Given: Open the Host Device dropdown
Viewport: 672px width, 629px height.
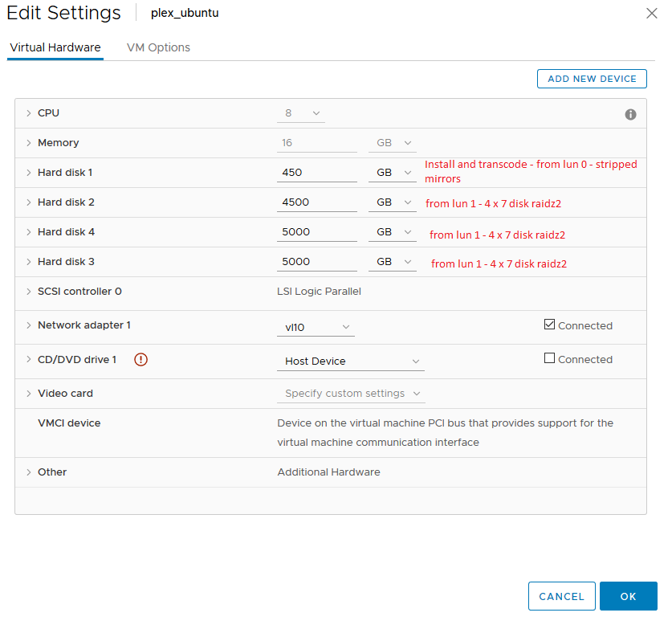Looking at the screenshot, I should click(351, 361).
